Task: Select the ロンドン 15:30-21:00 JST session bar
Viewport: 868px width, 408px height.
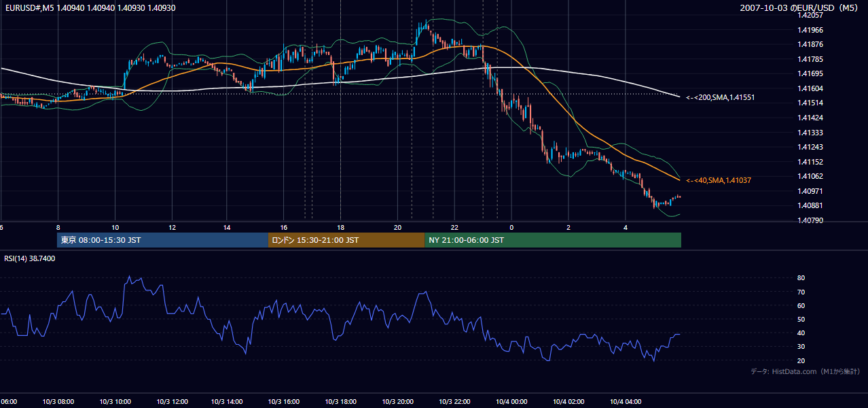Action: coord(346,240)
